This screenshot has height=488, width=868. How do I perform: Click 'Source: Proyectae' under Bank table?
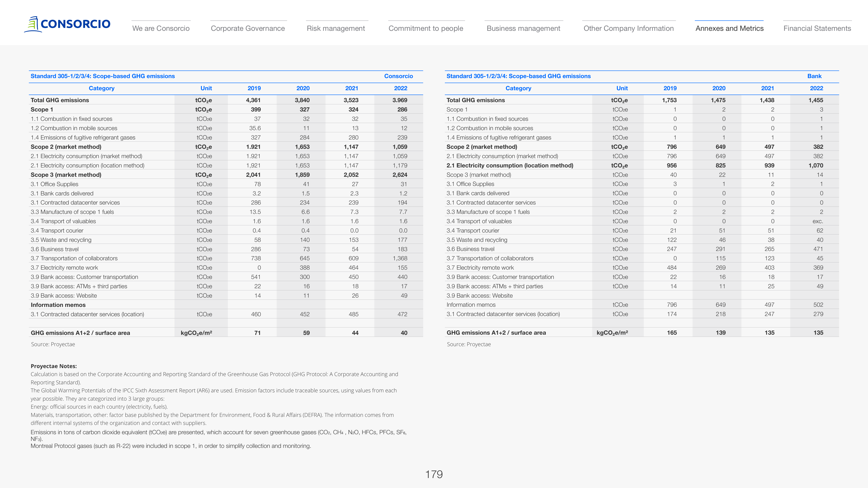tap(469, 344)
